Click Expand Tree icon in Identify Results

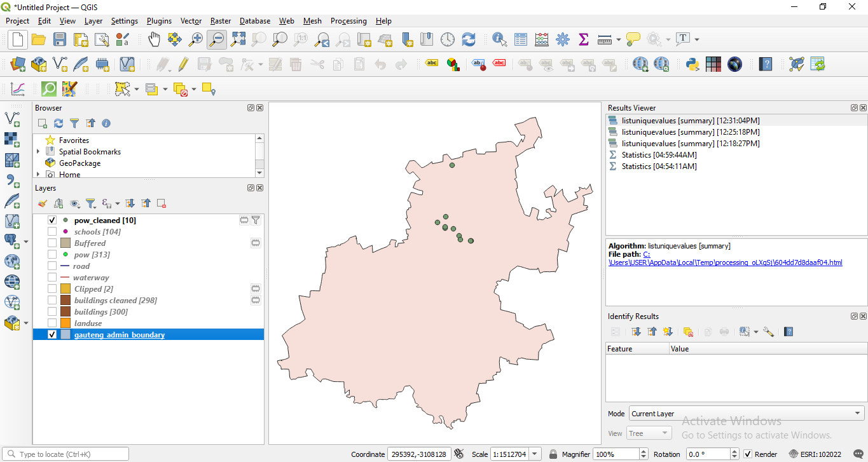637,332
